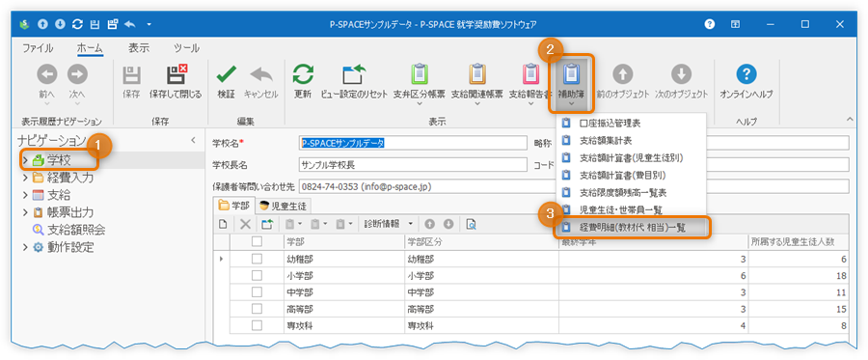Refresh data with the 更新 button

click(x=303, y=82)
